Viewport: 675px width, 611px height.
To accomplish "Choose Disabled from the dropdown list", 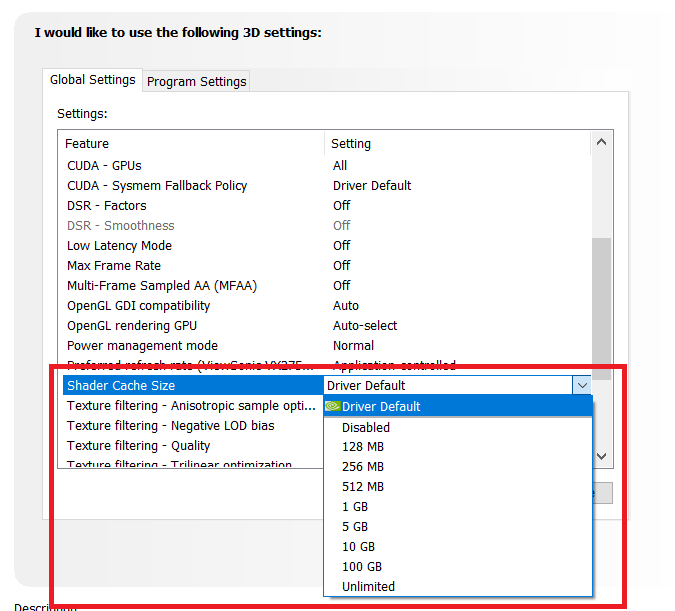I will (x=366, y=427).
